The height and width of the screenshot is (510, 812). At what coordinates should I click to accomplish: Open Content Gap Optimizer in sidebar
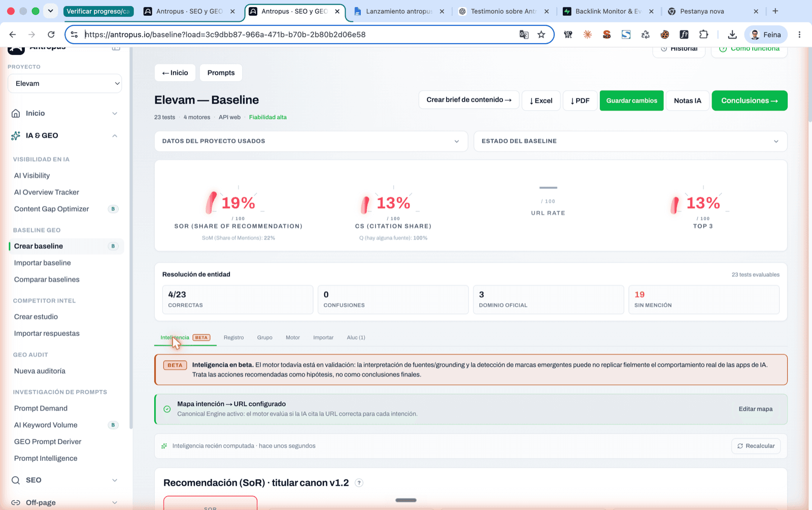pos(51,209)
